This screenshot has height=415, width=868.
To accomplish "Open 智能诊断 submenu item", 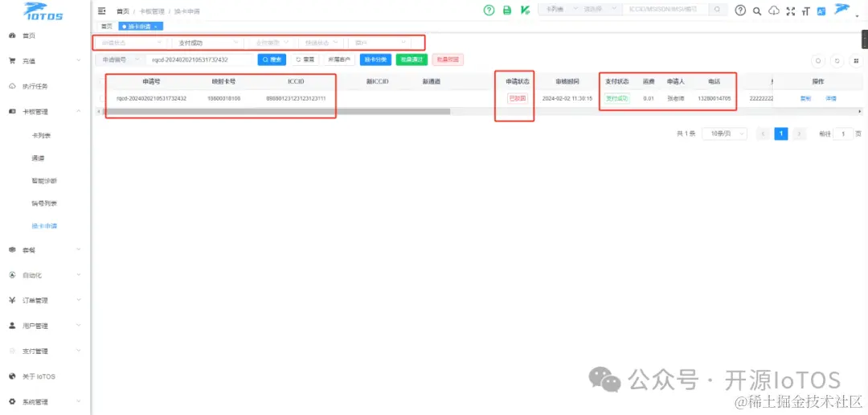I will point(44,181).
